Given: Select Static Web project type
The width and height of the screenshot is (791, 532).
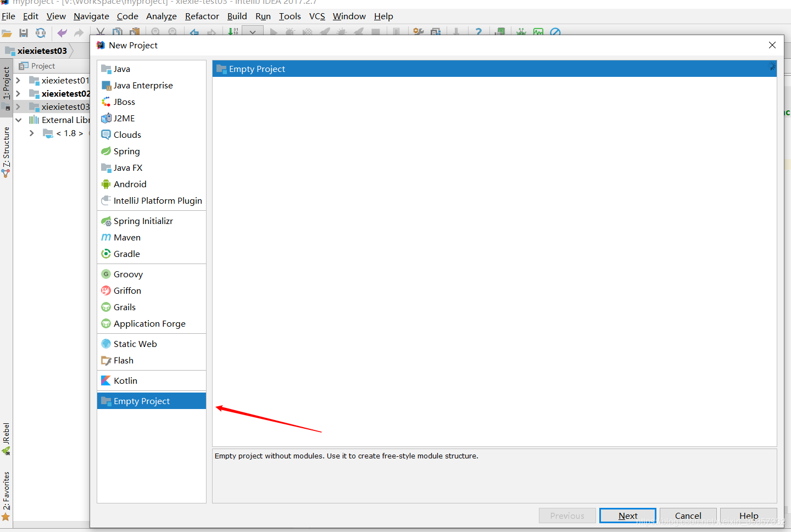Looking at the screenshot, I should coord(135,344).
